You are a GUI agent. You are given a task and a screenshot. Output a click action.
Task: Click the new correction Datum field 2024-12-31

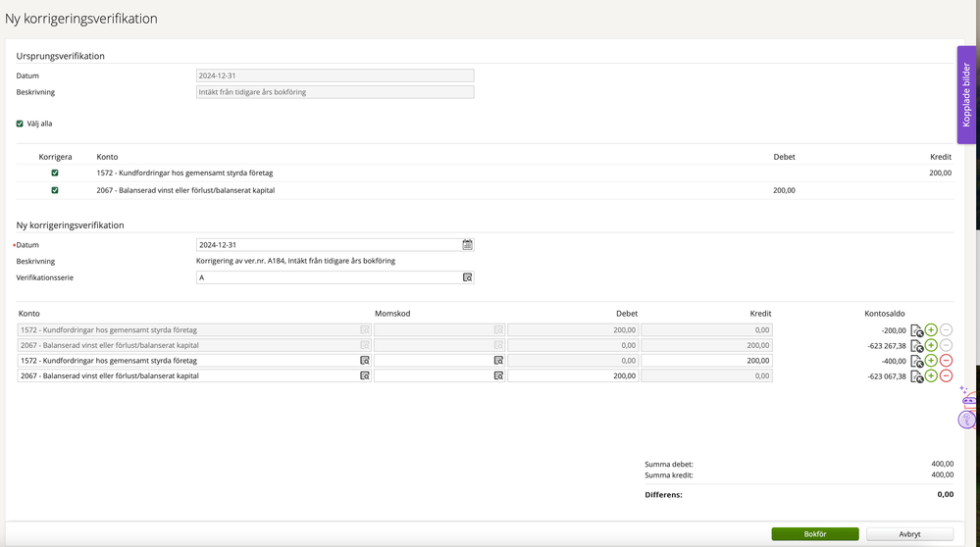click(x=335, y=245)
